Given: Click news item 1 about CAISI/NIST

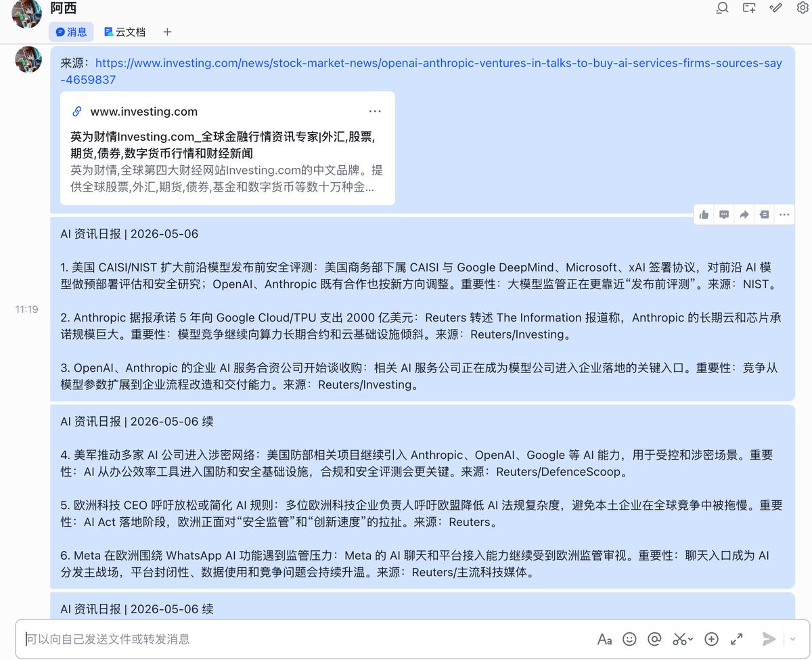Looking at the screenshot, I should coord(420,276).
